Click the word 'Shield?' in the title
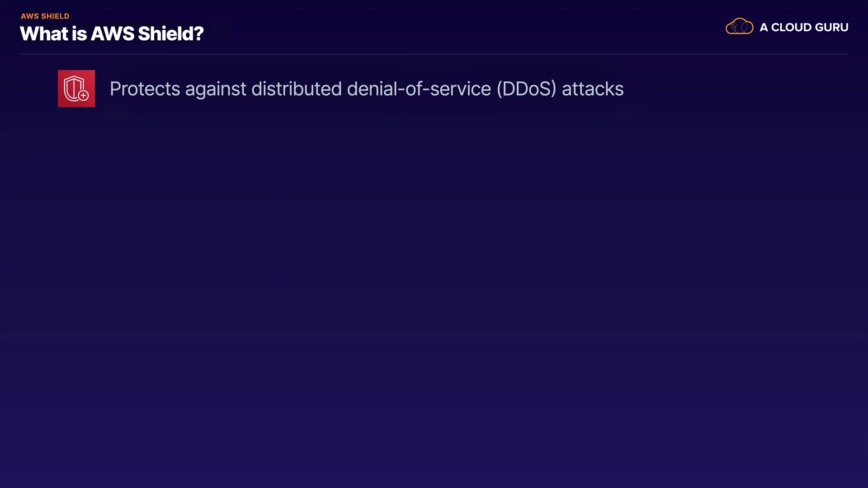Screen dimensions: 868x488 (170, 34)
